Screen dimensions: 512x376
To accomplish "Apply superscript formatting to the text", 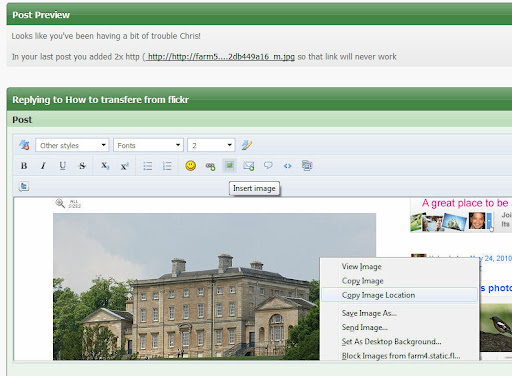I will 124,166.
